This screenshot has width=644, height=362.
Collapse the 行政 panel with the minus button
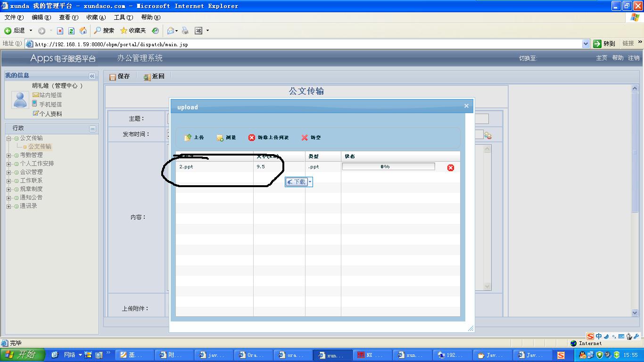pyautogui.click(x=92, y=129)
